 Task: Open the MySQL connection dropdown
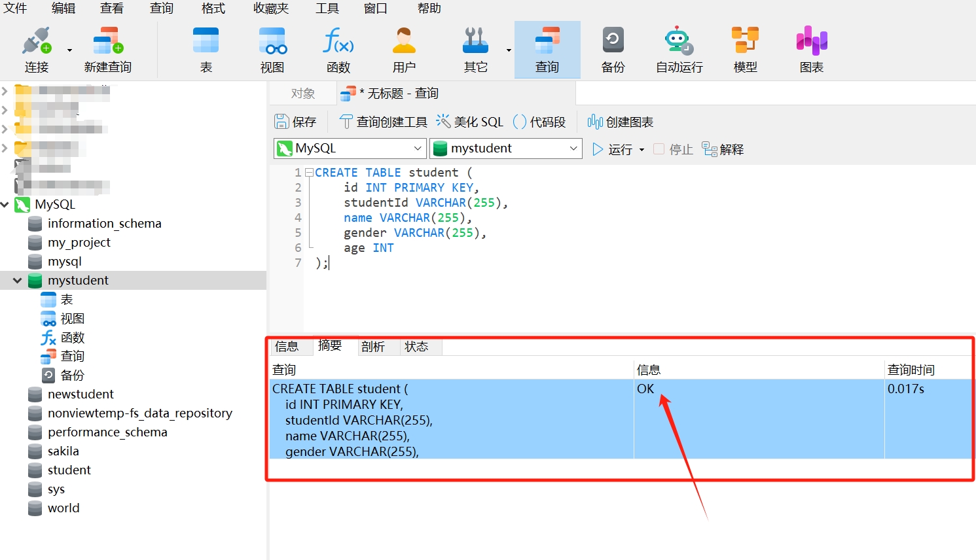pos(417,149)
